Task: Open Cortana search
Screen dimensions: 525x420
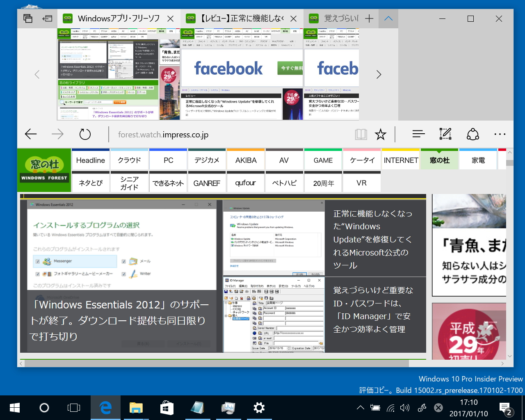Action: [x=44, y=408]
